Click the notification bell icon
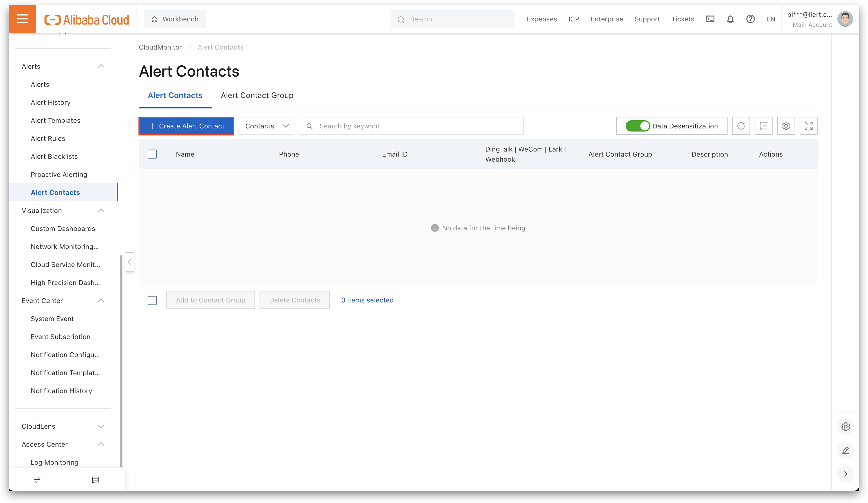 pyautogui.click(x=730, y=19)
